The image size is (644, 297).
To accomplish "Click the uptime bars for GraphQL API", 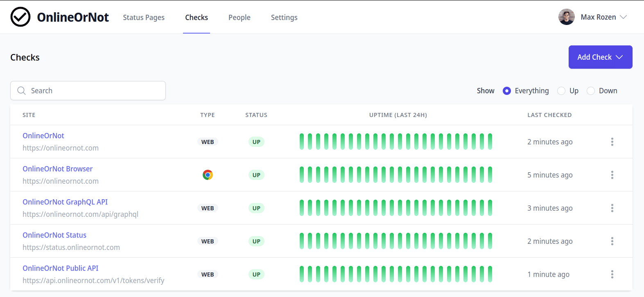I will coord(396,208).
